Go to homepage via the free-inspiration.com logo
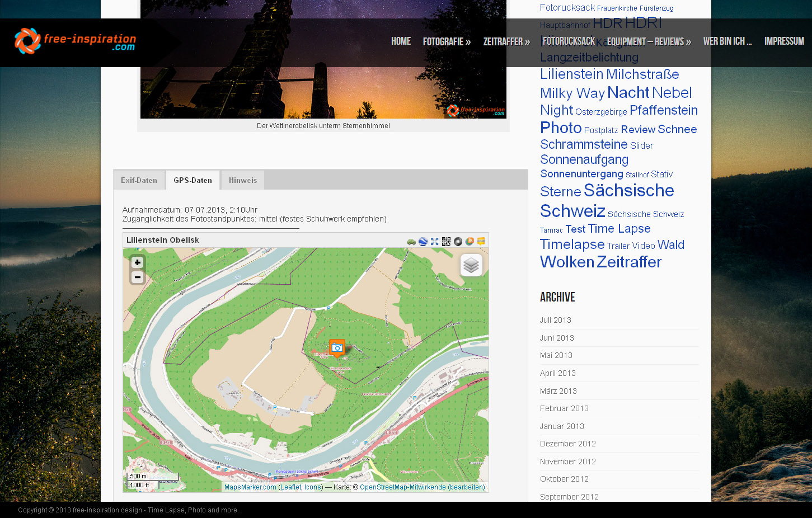 point(75,41)
